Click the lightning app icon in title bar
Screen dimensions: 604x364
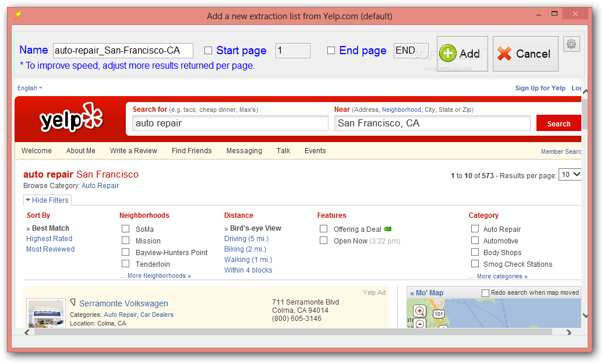pos(18,15)
